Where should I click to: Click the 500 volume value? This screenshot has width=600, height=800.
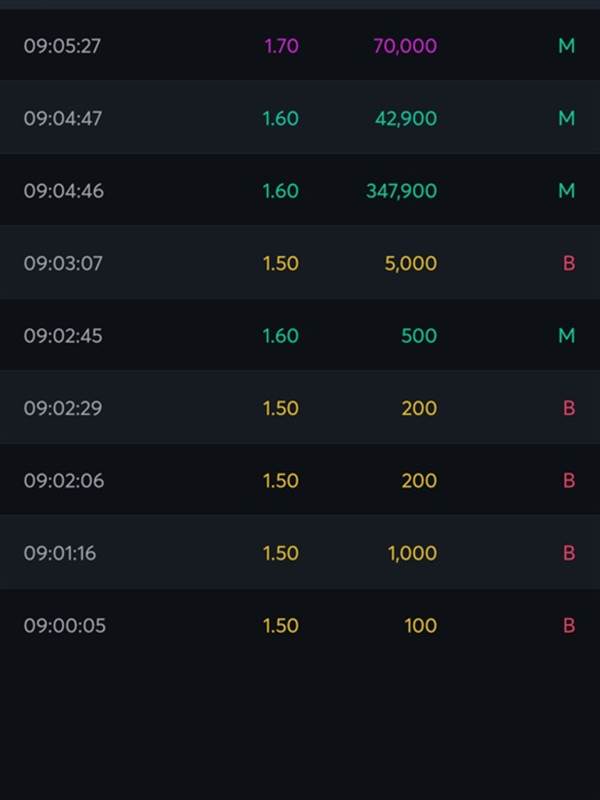(x=419, y=336)
